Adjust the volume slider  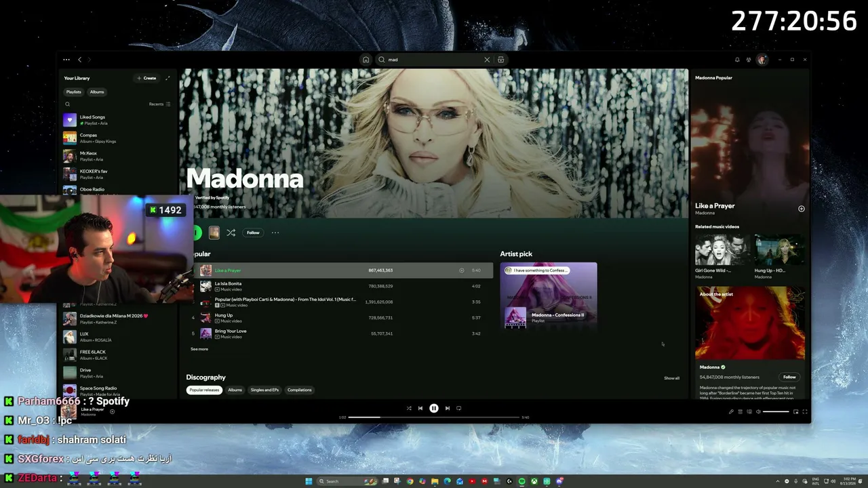click(776, 411)
